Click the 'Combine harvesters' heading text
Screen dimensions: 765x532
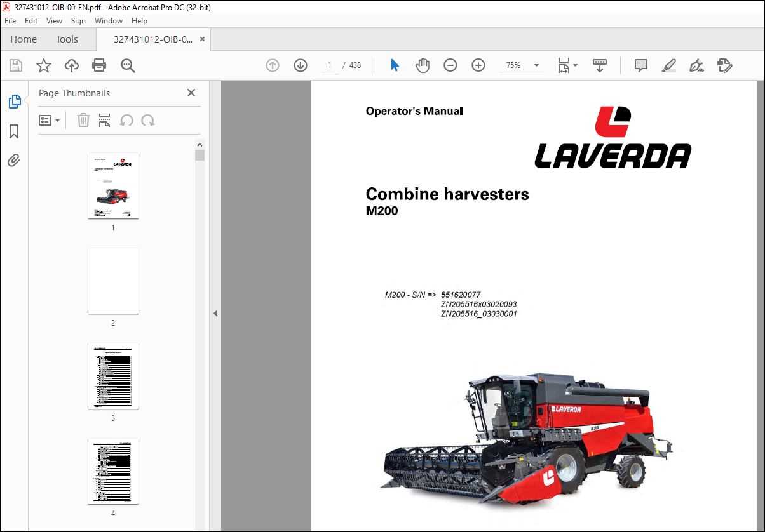tap(447, 194)
